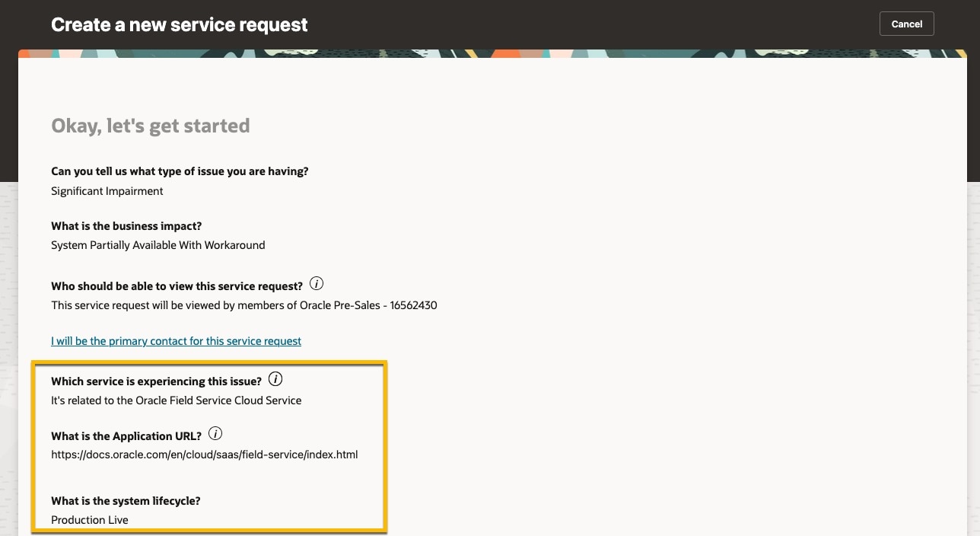This screenshot has height=536, width=980.
Task: Click 'What is the Application URL?' label
Action: coord(126,436)
